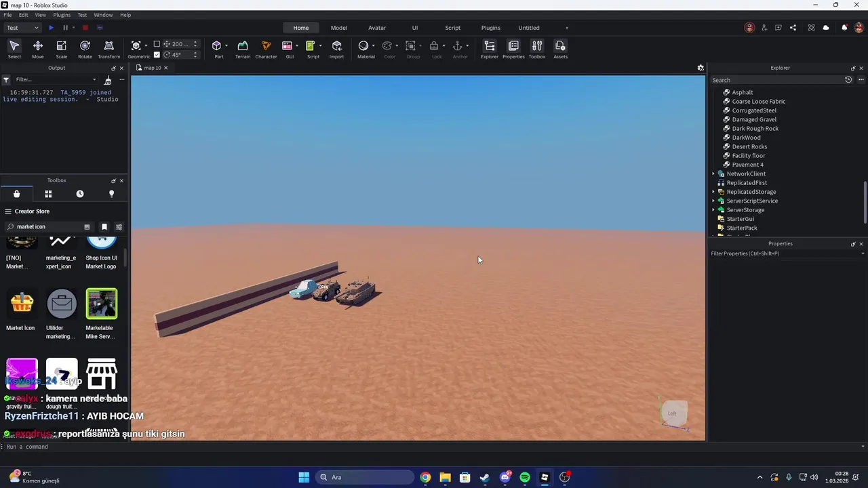Screen dimensions: 868x488
Task: Open the Toolbox search filter options icon
Action: (x=119, y=227)
